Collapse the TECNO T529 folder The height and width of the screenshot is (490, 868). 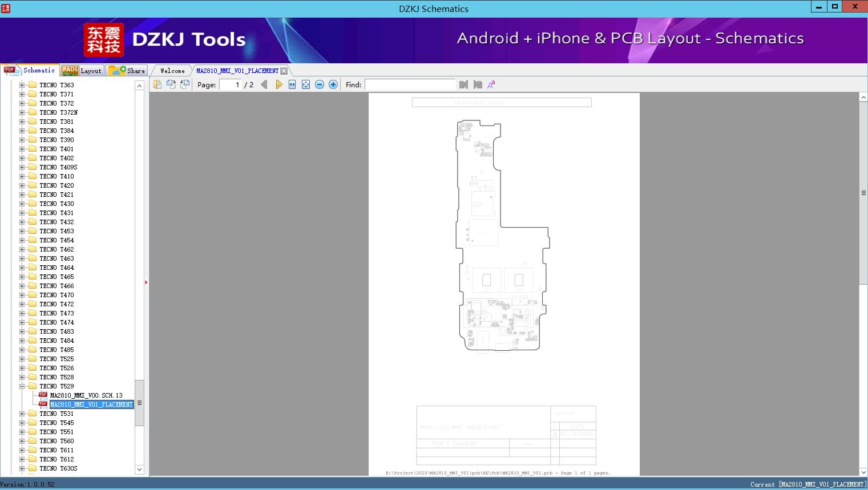tap(22, 386)
